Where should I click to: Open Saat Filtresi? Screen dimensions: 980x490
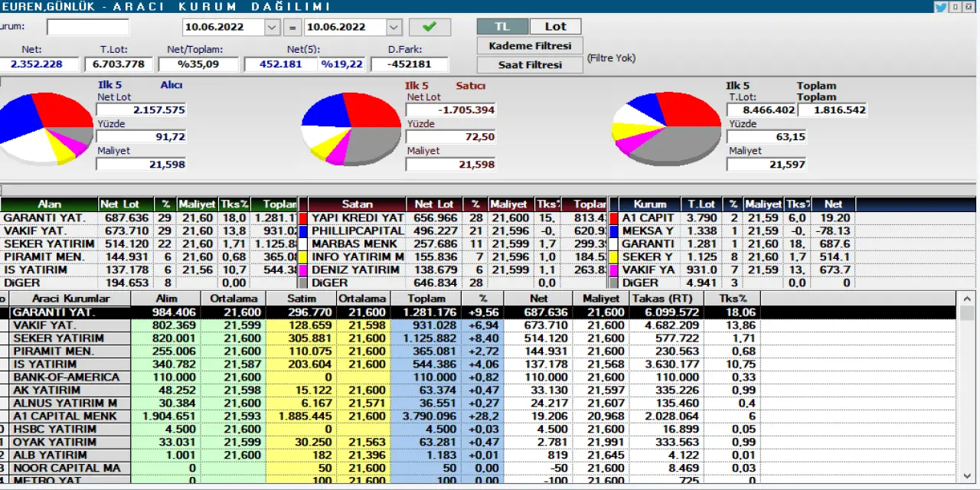point(530,65)
